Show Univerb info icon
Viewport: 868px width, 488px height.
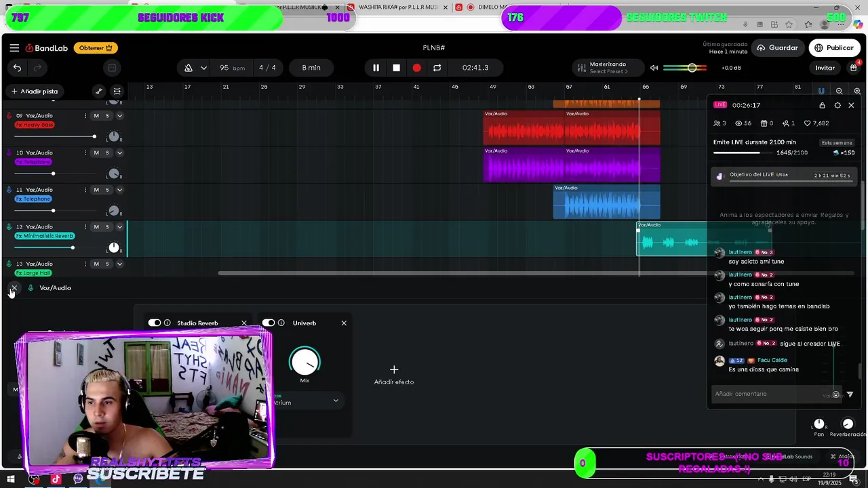click(281, 323)
